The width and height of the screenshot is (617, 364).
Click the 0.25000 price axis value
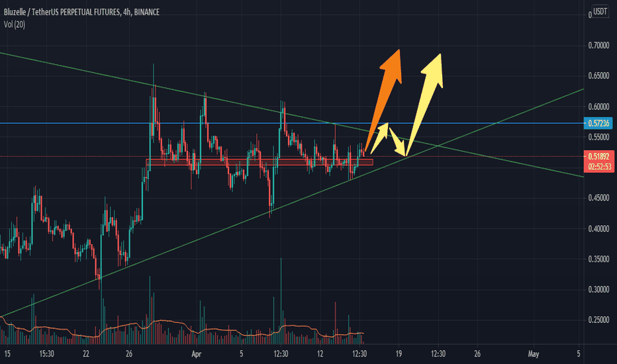click(598, 320)
